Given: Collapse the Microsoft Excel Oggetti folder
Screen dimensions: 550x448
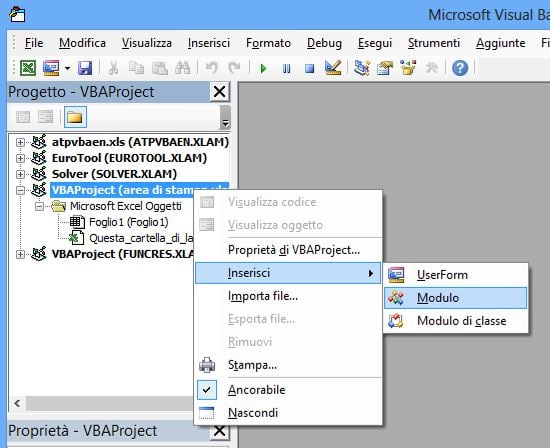Looking at the screenshot, I should point(39,206).
